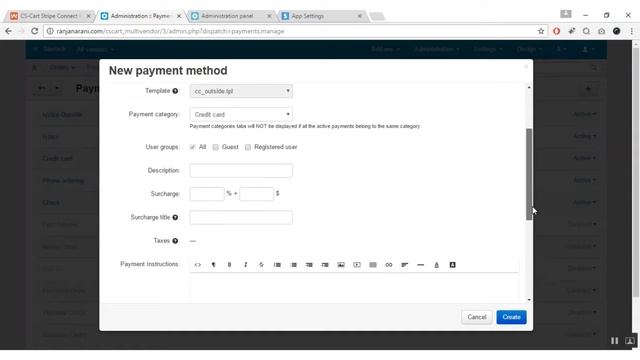
Task: Bookmark this page with star icon
Action: click(541, 31)
